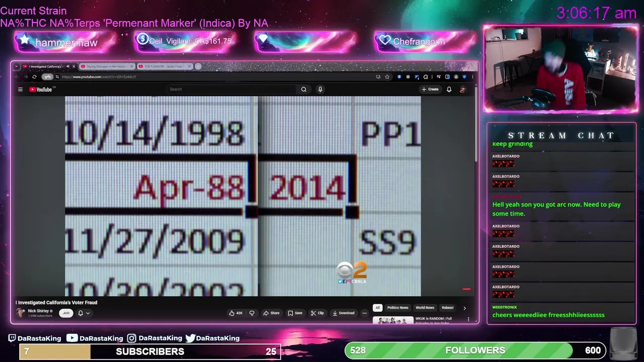
Task: Select the Politics News chip
Action: point(397,308)
